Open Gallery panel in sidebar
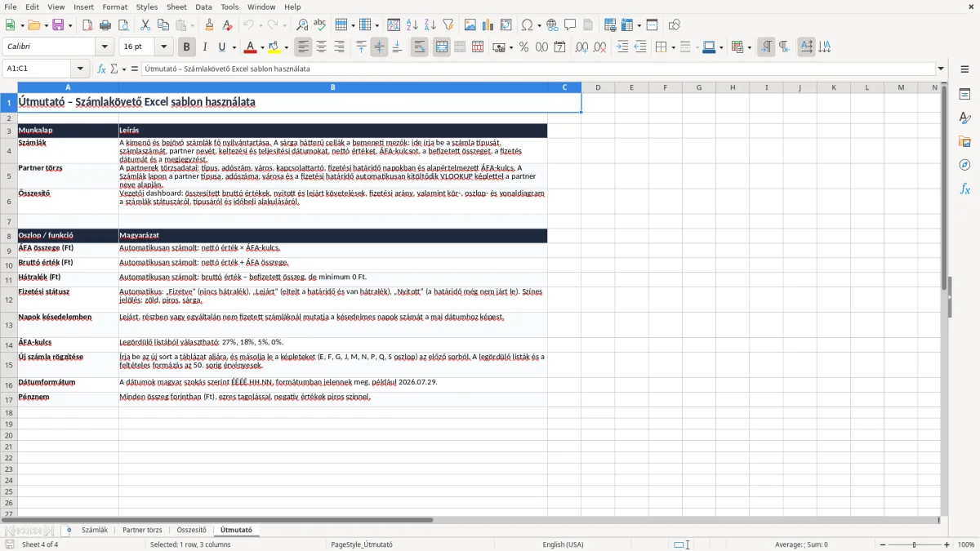Image resolution: width=980 pixels, height=551 pixels. click(964, 141)
